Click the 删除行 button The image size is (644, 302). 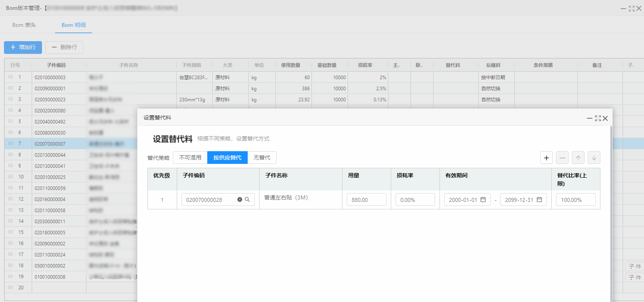click(x=64, y=47)
